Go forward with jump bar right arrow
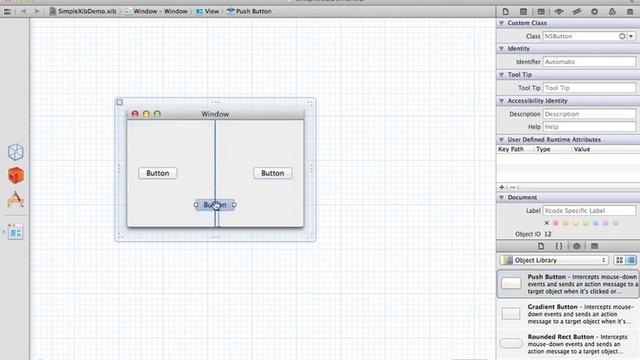The height and width of the screenshot is (360, 640). coord(37,11)
